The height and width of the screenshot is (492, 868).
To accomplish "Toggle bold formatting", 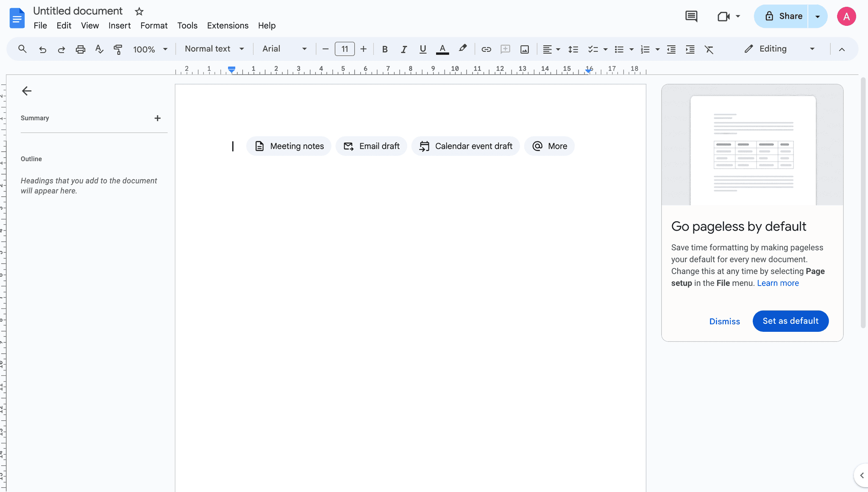I will click(x=384, y=49).
